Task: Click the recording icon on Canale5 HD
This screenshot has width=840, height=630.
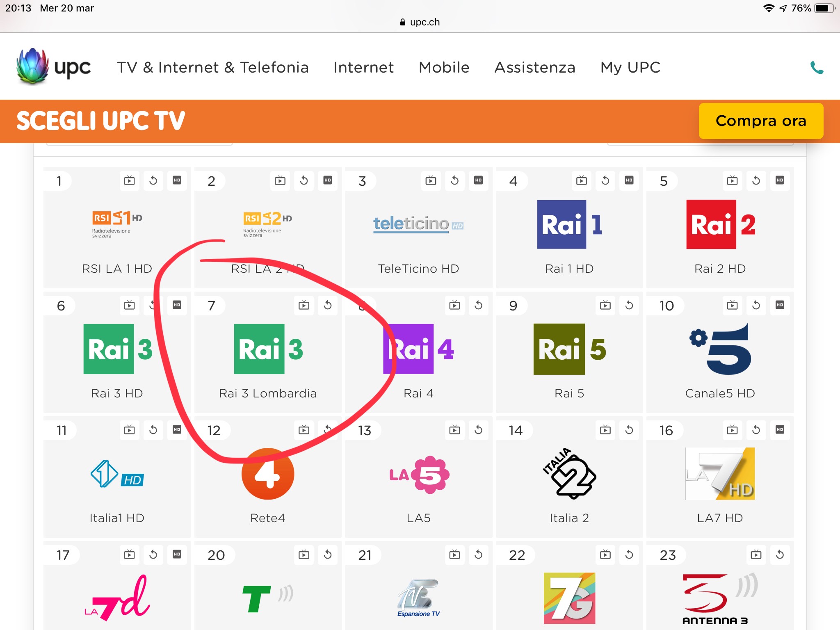Action: 732,305
